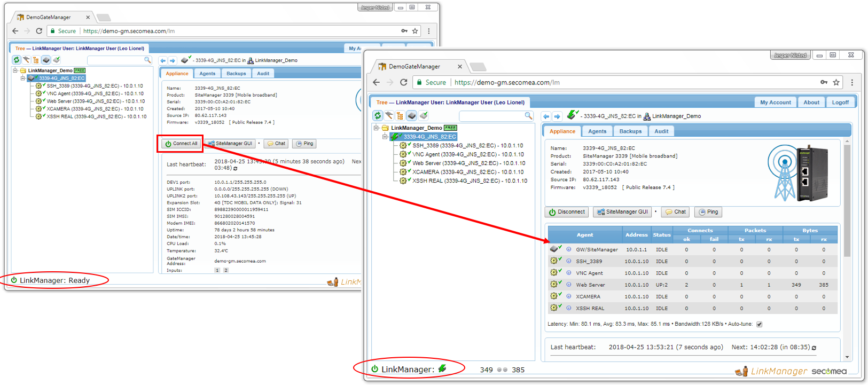
Task: Click LinkManager power icon in front window status
Action: click(375, 369)
